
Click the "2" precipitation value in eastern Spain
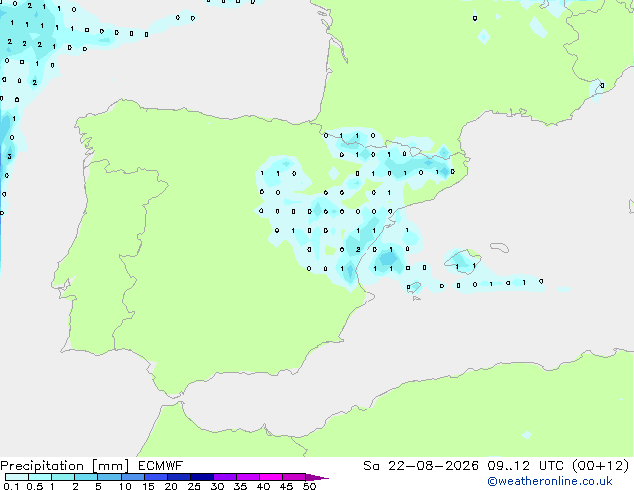click(x=358, y=249)
